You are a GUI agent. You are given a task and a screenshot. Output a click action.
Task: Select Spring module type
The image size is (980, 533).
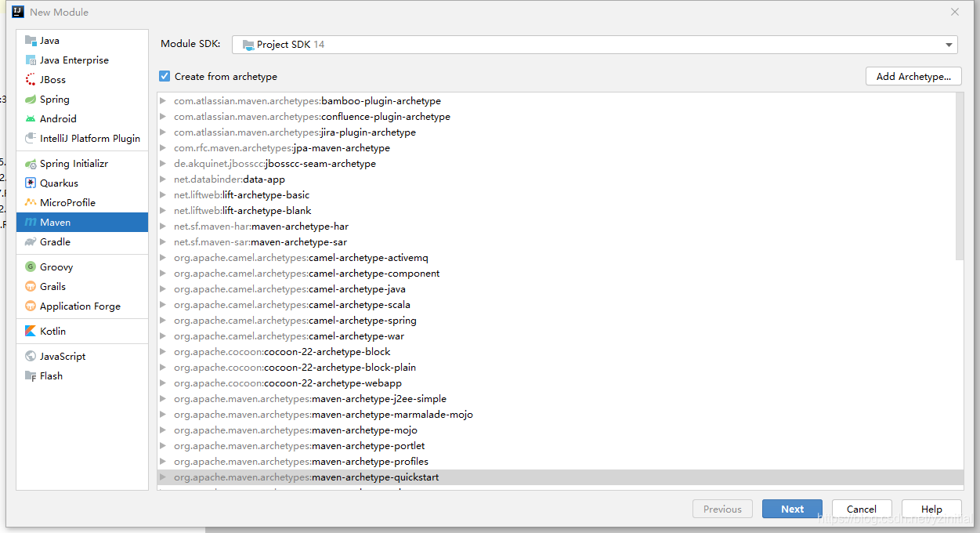pos(82,100)
